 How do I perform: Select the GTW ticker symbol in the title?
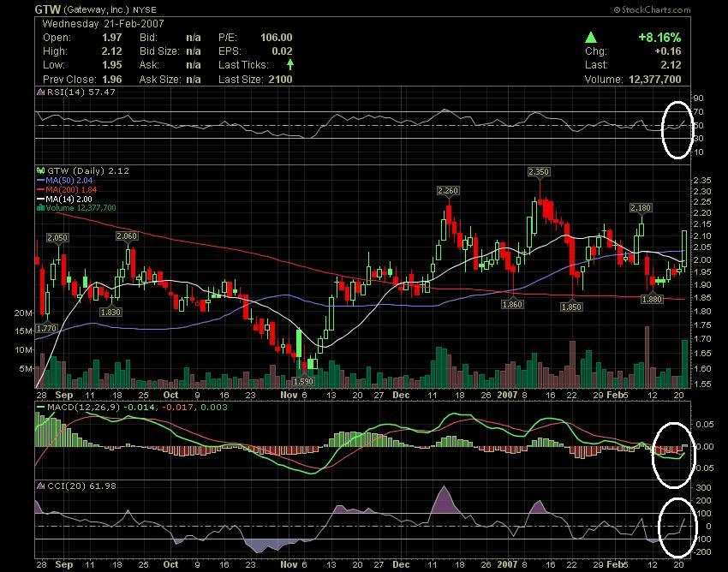coord(48,9)
